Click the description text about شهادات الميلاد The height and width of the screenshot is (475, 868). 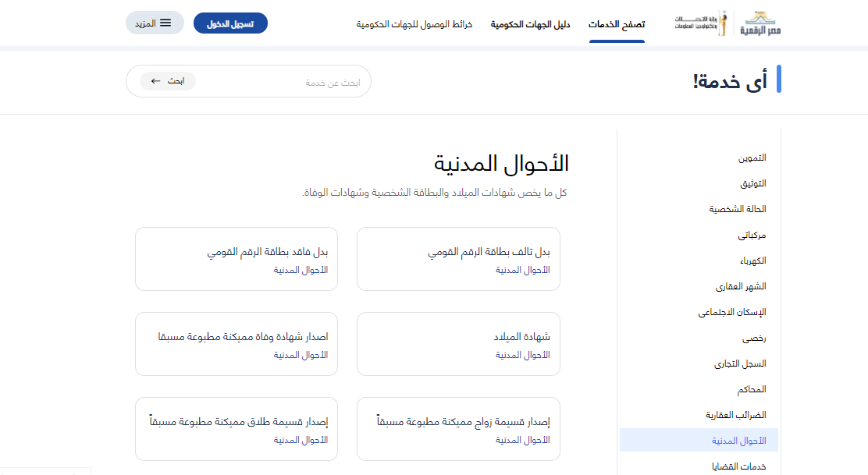click(x=435, y=193)
